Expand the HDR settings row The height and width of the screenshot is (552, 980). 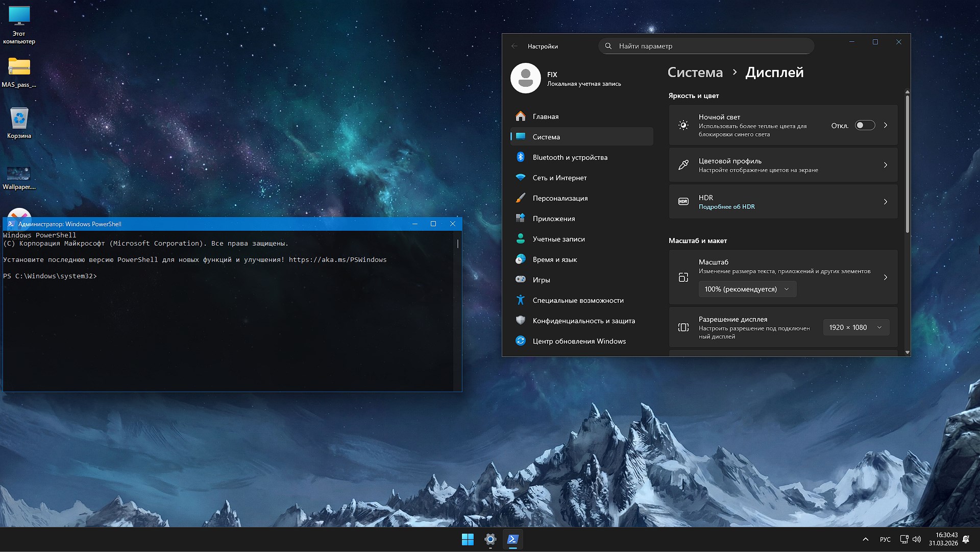[885, 202]
